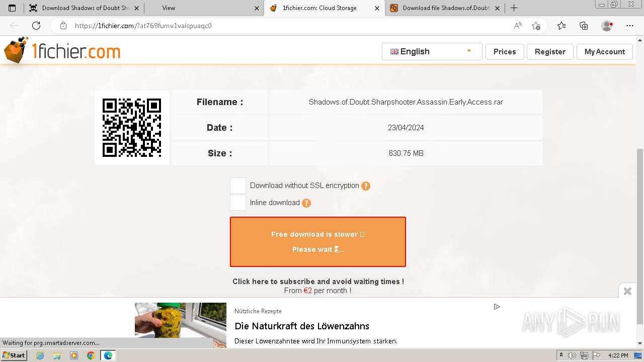644x362 pixels.
Task: Go back with the browser back arrow
Action: click(14, 26)
